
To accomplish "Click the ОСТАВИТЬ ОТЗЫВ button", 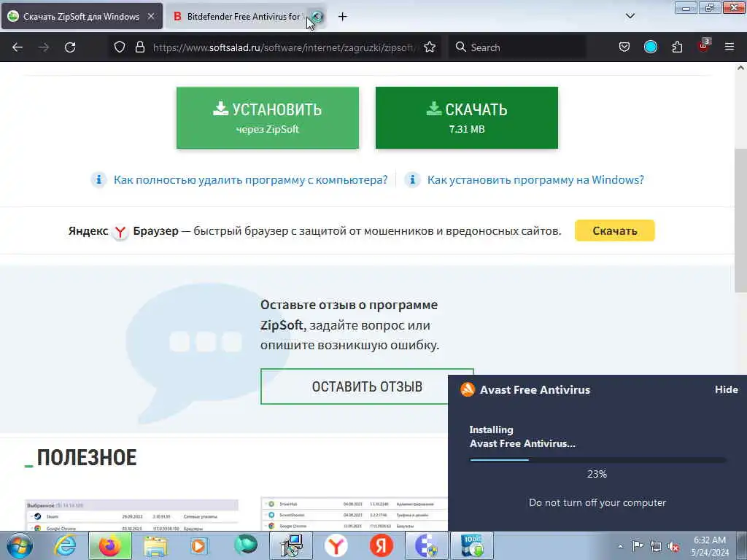I will tap(367, 386).
